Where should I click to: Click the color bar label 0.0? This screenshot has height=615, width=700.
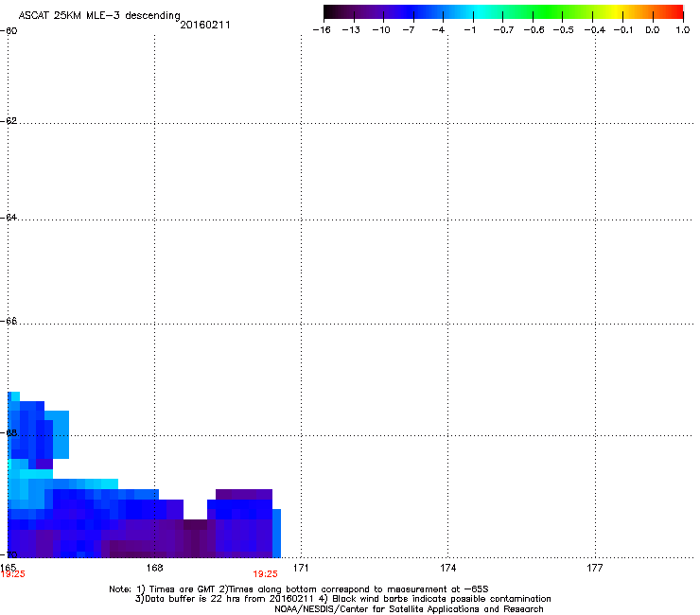click(x=653, y=30)
